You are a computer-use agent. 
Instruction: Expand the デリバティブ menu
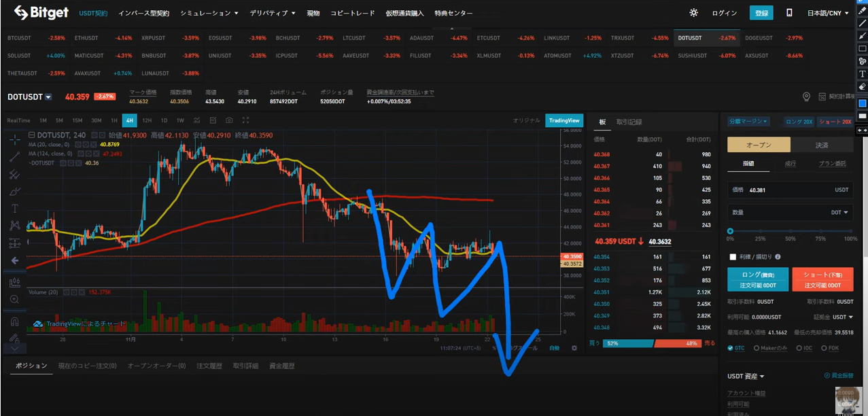click(x=273, y=13)
